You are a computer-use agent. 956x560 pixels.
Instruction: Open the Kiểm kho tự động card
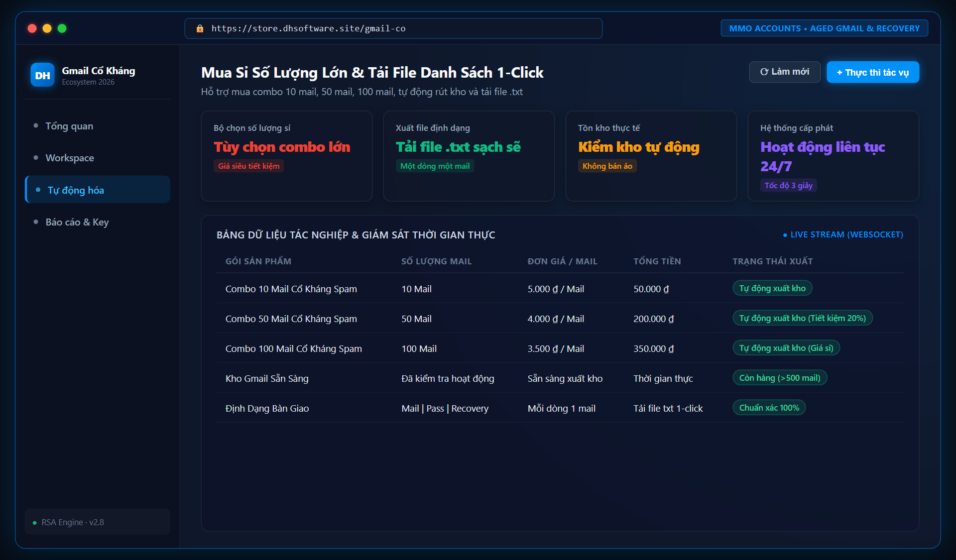651,156
